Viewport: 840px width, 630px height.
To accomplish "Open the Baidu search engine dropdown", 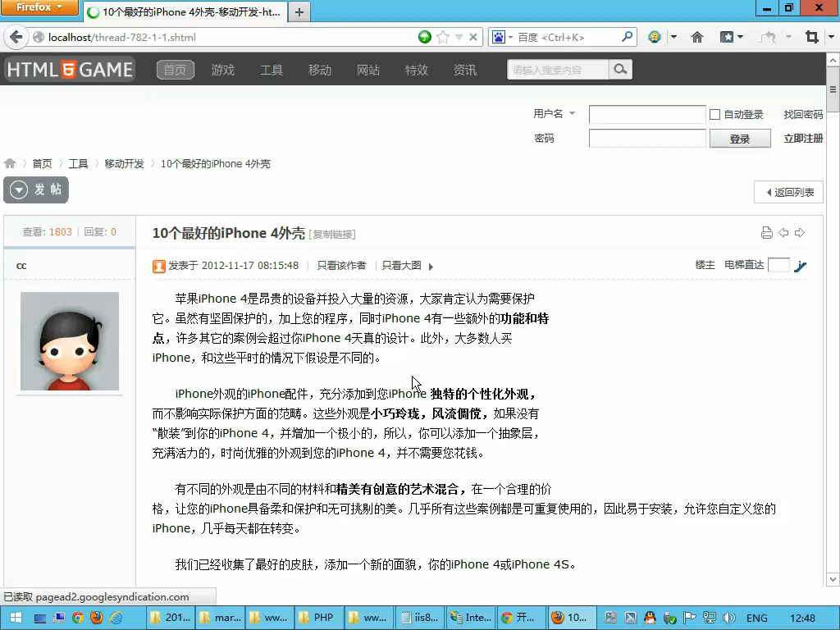I will [x=500, y=37].
